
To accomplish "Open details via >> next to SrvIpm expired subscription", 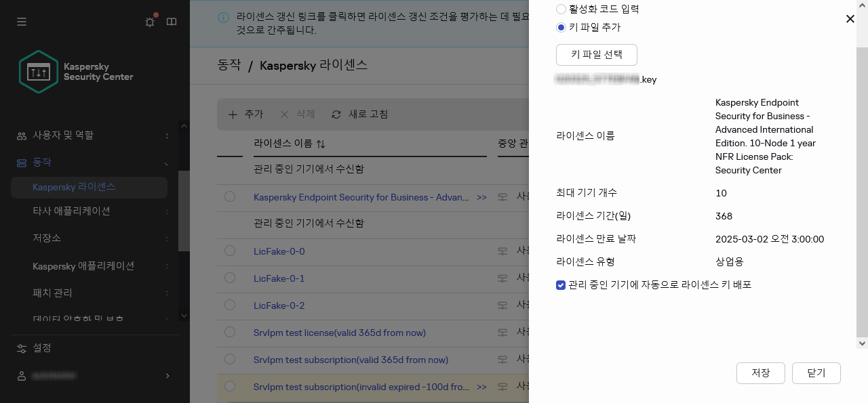I will [481, 387].
